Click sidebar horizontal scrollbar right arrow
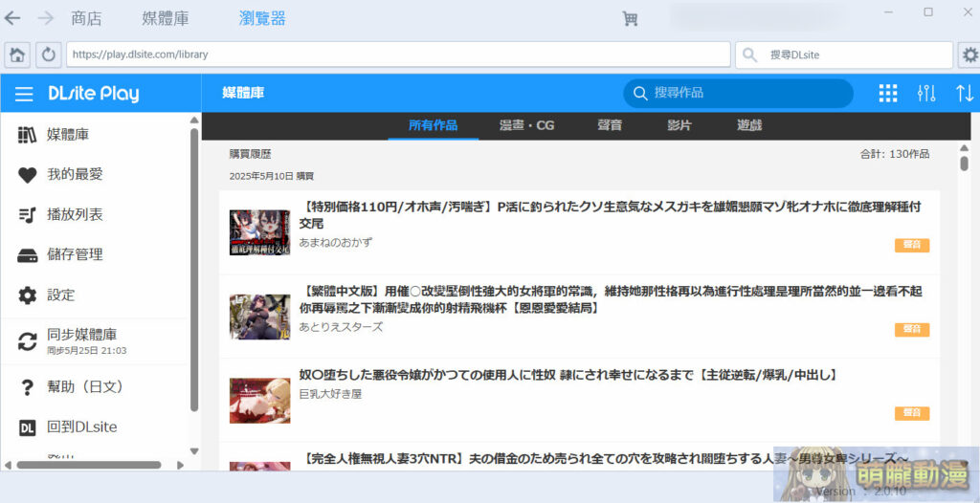Viewport: 980px width, 503px height. click(x=180, y=465)
